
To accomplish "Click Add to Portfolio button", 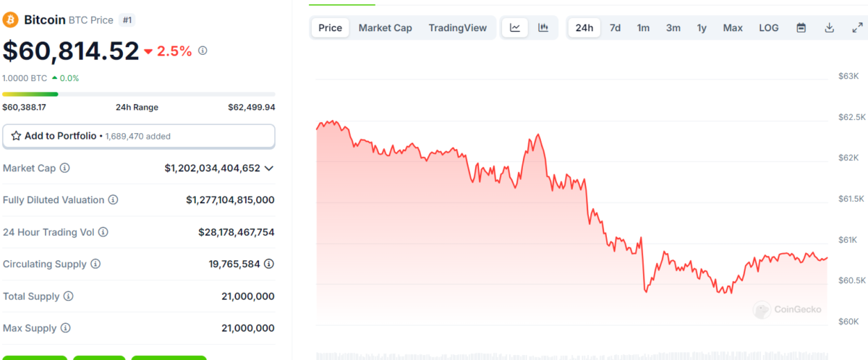I will (138, 136).
